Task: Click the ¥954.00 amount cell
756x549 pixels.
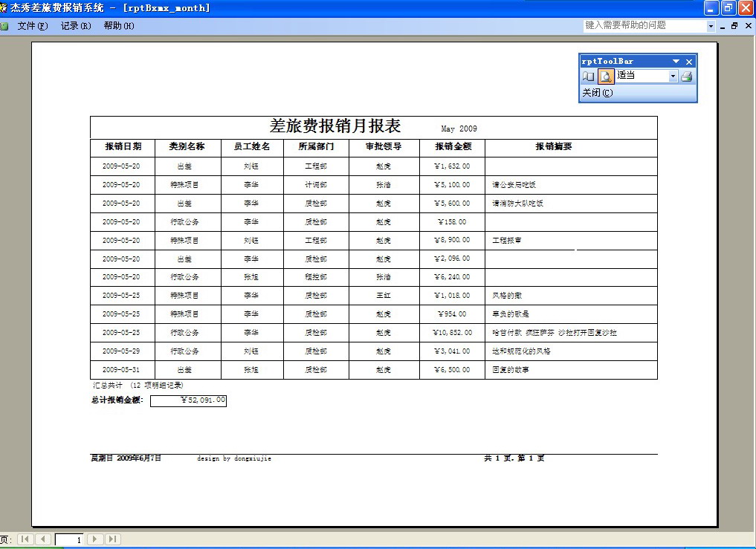Action: [452, 314]
